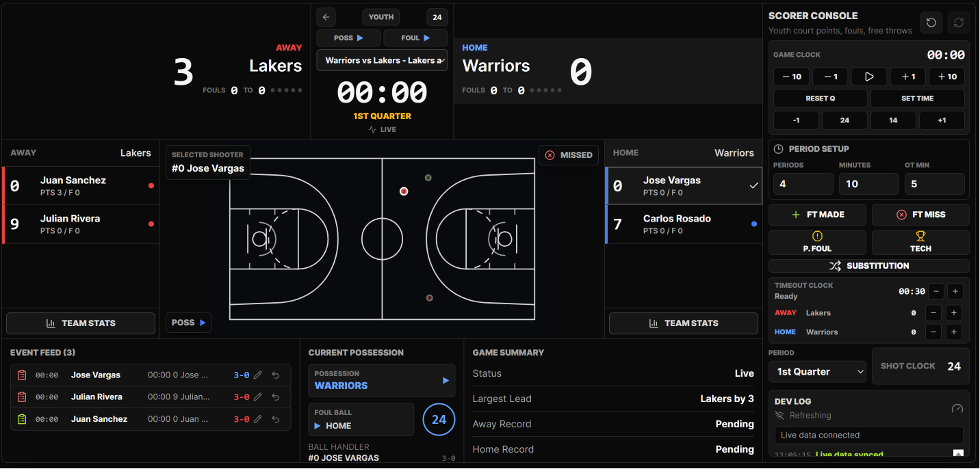Click the SHOT CLOCK 24 display box
This screenshot has width=980, height=469.
pos(920,366)
